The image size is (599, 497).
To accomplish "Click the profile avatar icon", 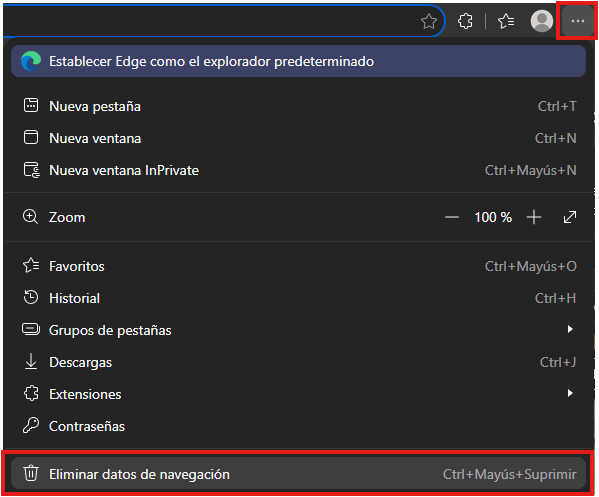I will 541,21.
